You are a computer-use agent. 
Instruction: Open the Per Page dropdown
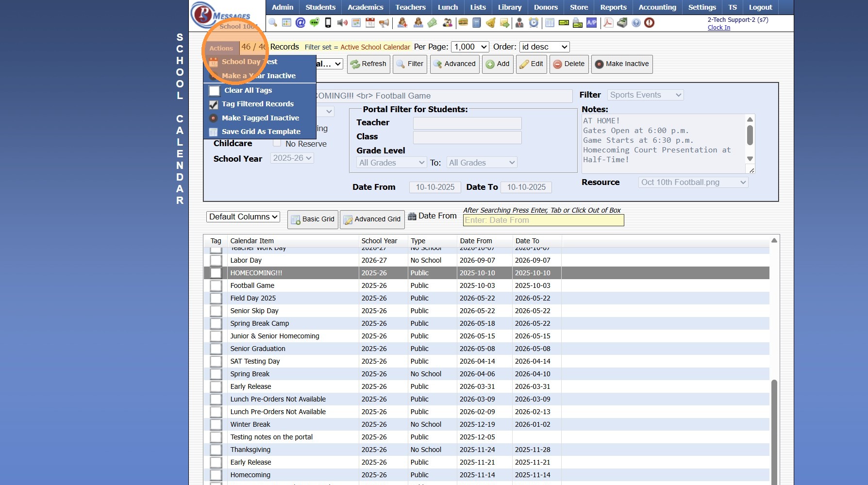pyautogui.click(x=470, y=47)
